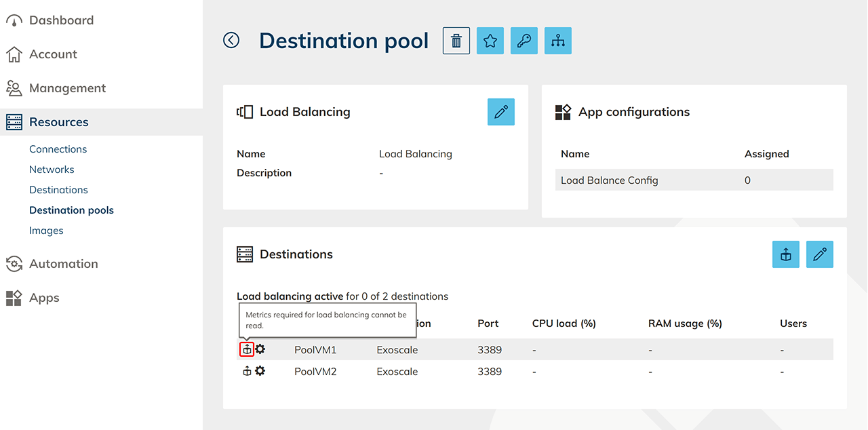Expand the Management section
The width and height of the screenshot is (868, 430).
pyautogui.click(x=67, y=88)
